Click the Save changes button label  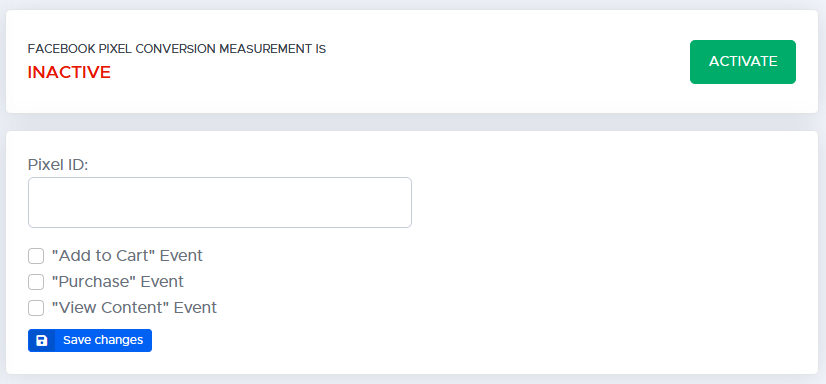[x=103, y=340]
